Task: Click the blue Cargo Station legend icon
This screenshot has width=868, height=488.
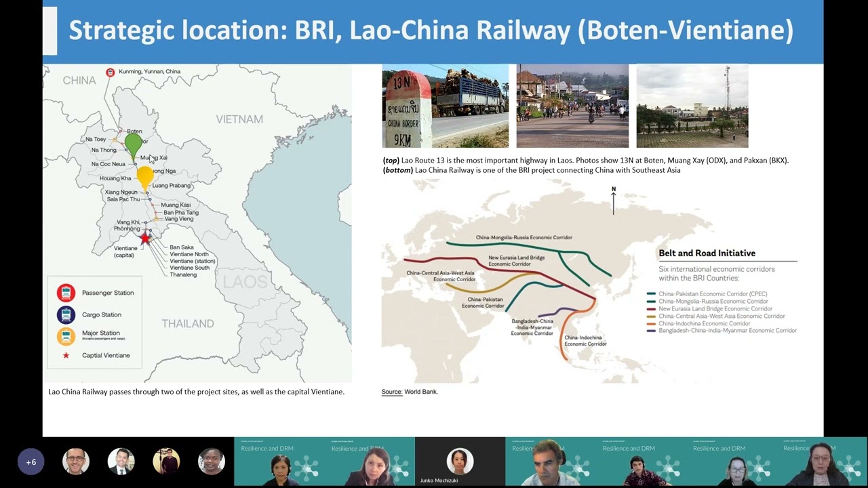Action: click(66, 314)
